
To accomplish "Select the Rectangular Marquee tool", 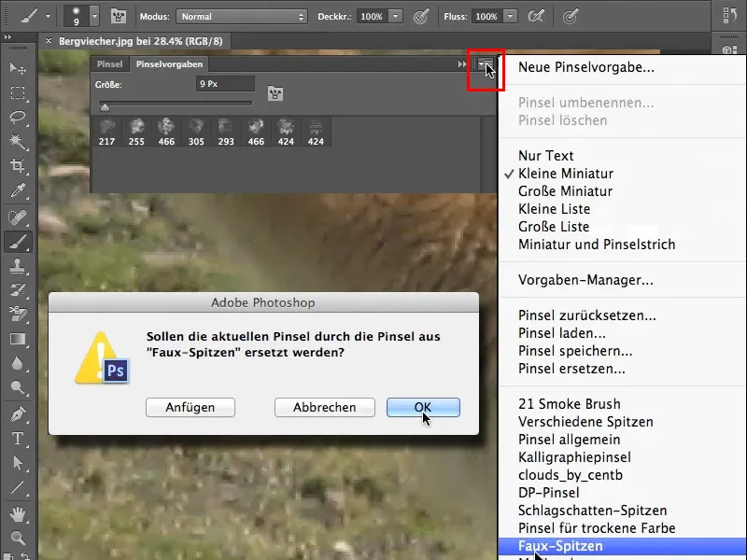I will [x=18, y=92].
